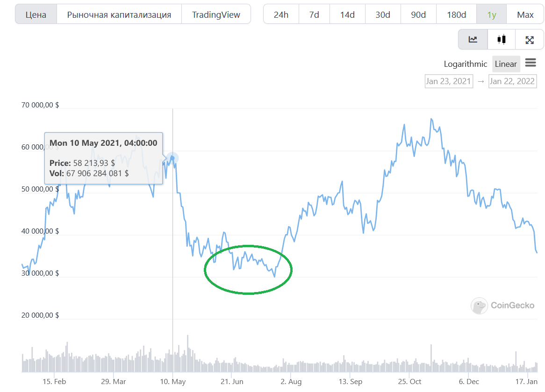
Task: Expand the chart to fullscreen
Action: 530,40
